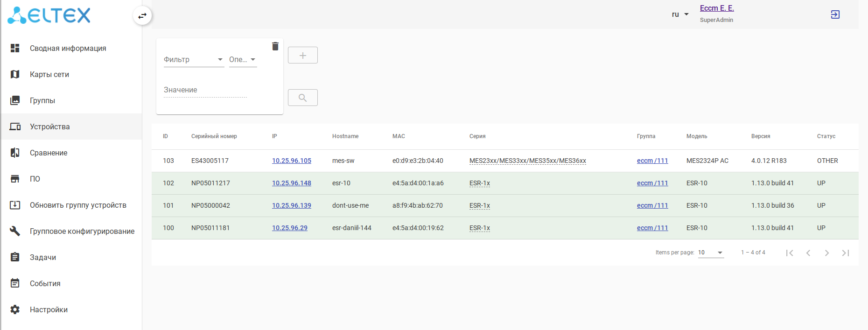The height and width of the screenshot is (330, 868).
Task: Click the logout icon in the header
Action: pos(835,14)
